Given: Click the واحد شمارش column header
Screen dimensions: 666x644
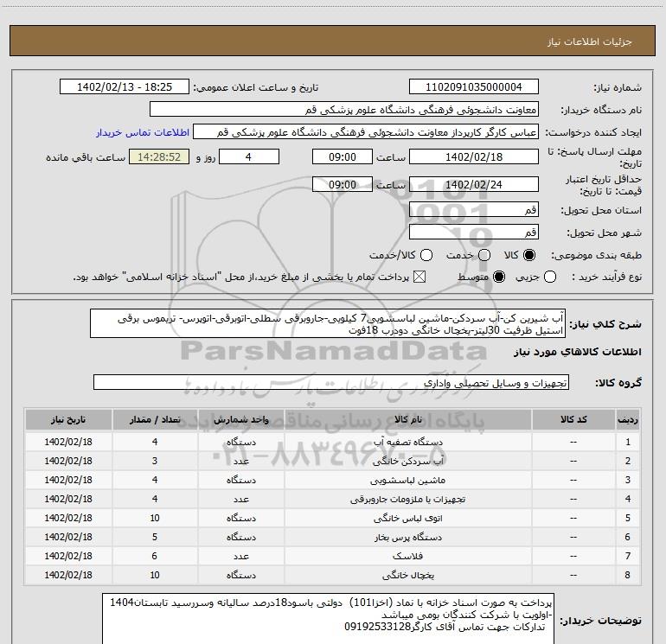Looking at the screenshot, I should coord(240,419).
